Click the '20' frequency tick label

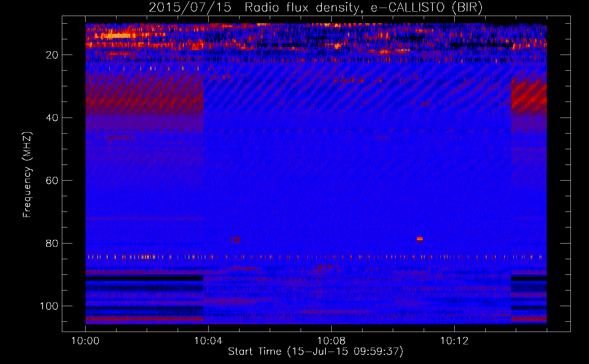coord(52,55)
